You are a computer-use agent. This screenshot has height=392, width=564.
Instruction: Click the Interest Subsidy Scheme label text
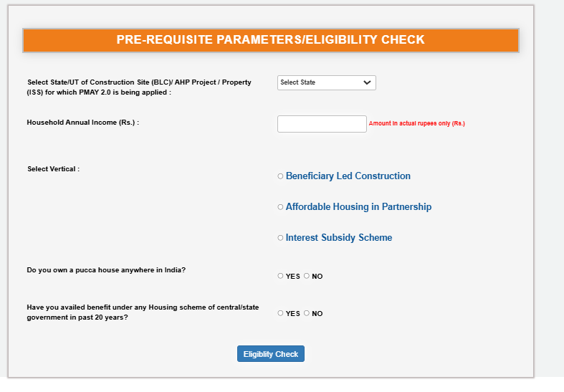(339, 238)
